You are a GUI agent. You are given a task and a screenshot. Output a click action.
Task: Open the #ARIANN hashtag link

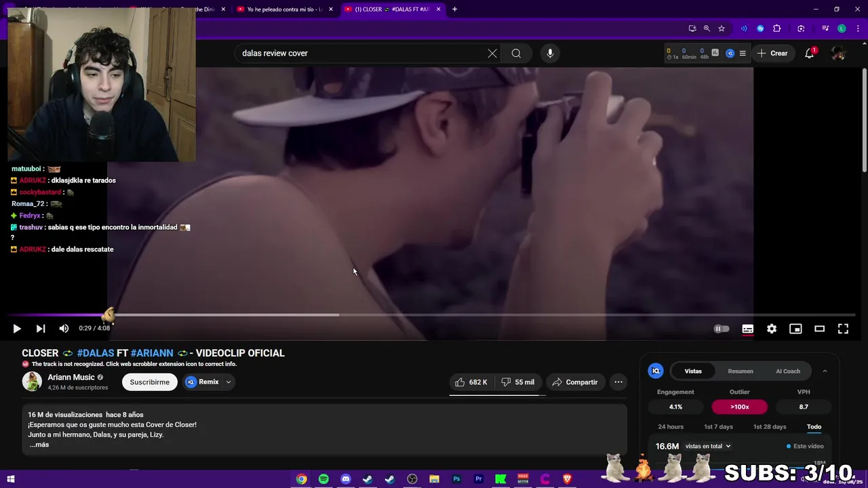[152, 353]
